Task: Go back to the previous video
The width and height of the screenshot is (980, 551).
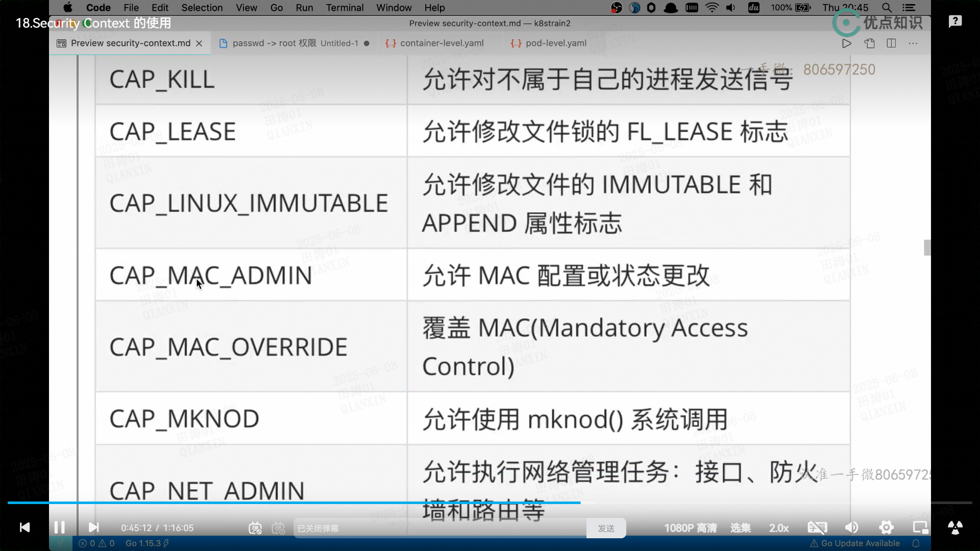Action: [24, 527]
